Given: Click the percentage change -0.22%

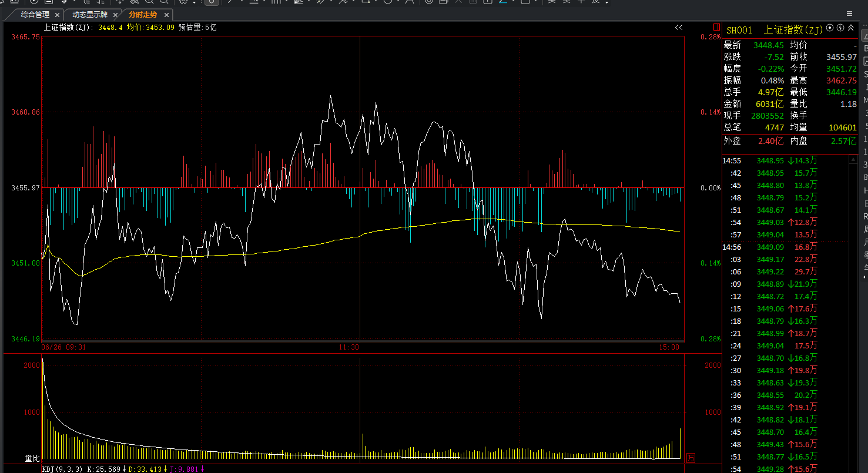Looking at the screenshot, I should tap(771, 69).
